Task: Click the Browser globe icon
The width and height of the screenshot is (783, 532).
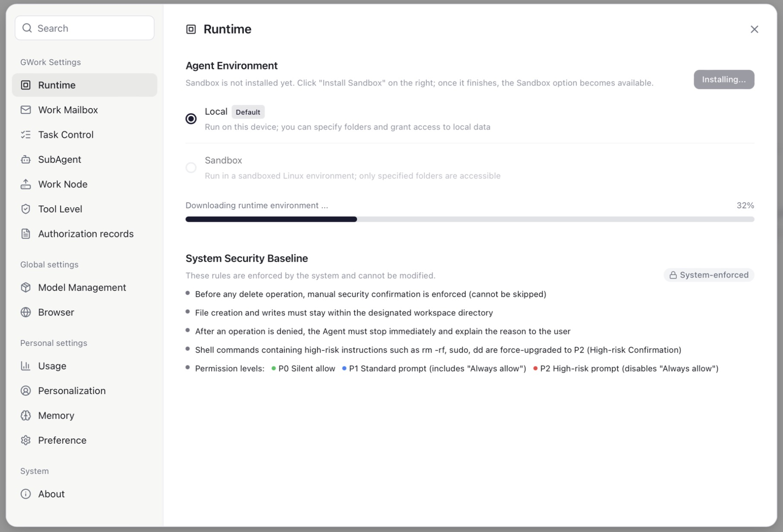Action: [x=26, y=312]
